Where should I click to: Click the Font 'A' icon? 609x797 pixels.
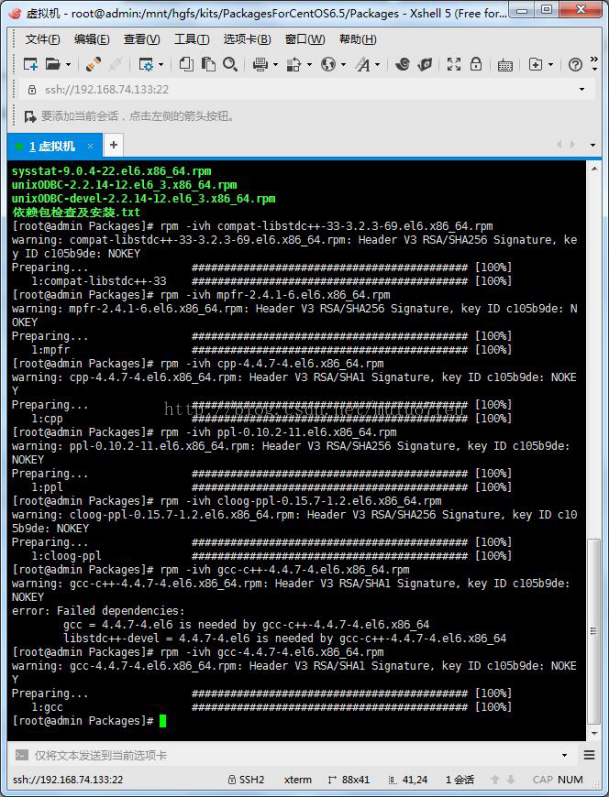[362, 65]
